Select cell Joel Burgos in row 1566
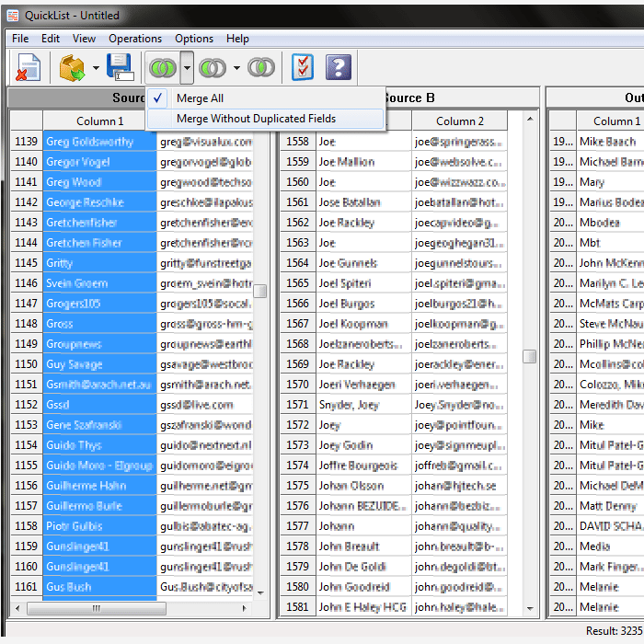 coord(363,303)
